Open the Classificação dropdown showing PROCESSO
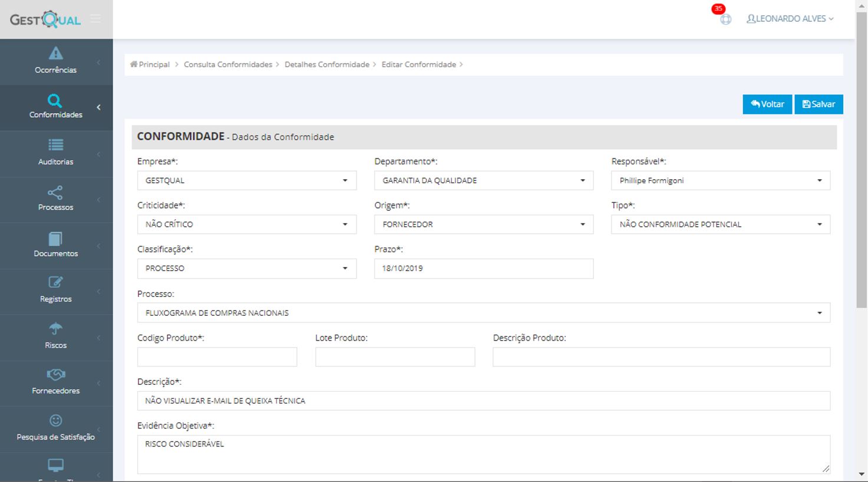 tap(247, 268)
